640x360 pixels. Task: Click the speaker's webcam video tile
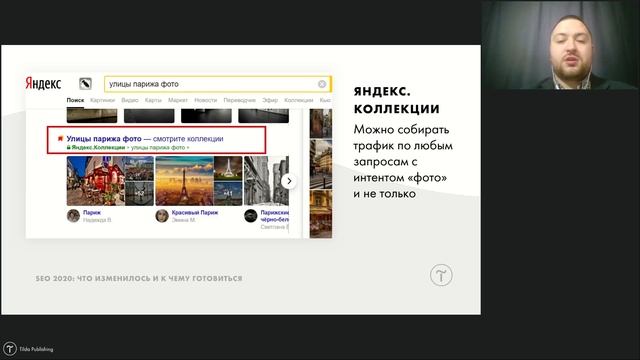[560, 45]
